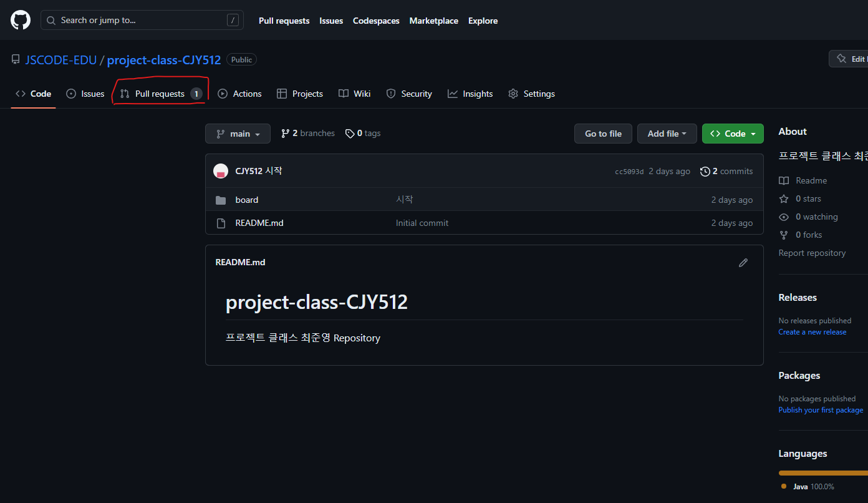Open GitHub home via Octocat logo
Viewport: 868px width, 503px height.
[x=21, y=20]
